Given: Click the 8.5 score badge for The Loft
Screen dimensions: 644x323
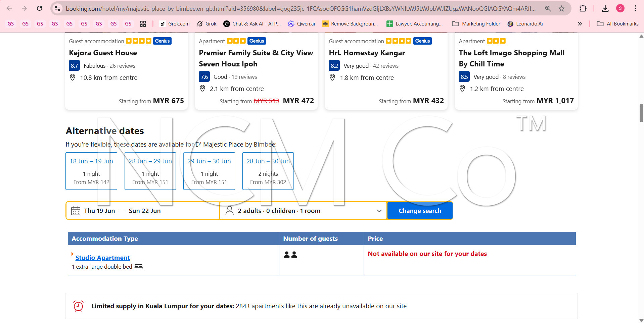Looking at the screenshot, I should coord(464,76).
